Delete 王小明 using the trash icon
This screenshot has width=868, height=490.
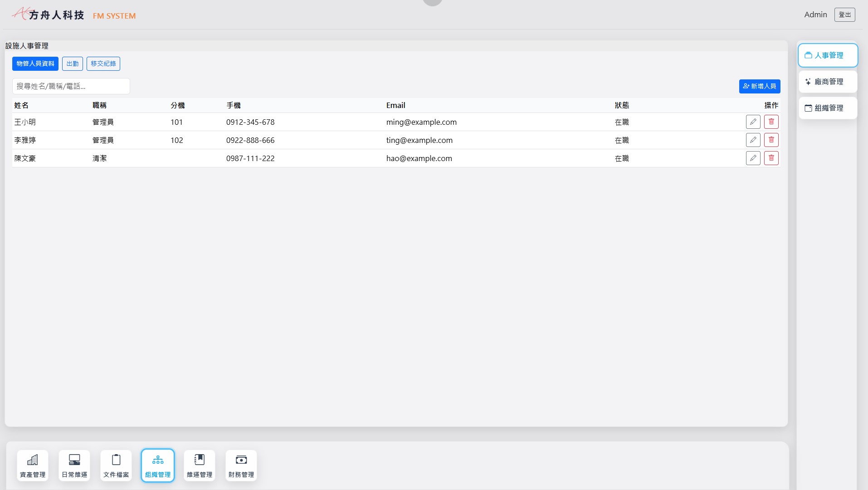[x=771, y=122]
